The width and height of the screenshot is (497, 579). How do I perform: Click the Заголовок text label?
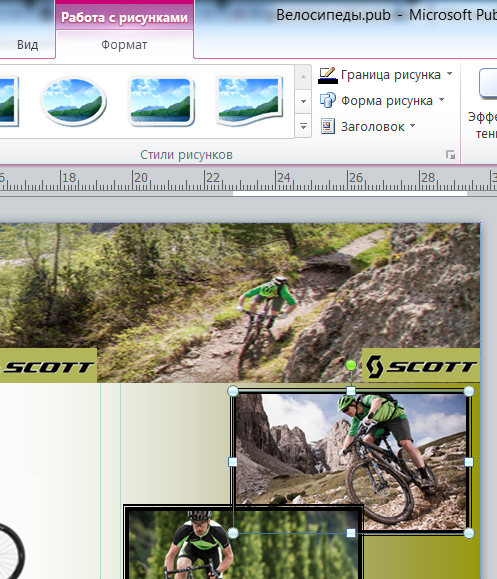(373, 127)
